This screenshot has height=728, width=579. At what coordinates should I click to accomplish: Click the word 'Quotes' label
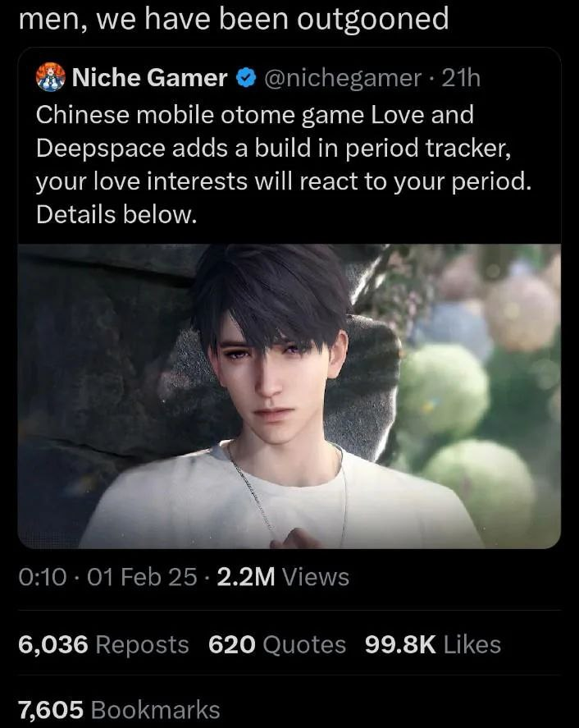304,644
